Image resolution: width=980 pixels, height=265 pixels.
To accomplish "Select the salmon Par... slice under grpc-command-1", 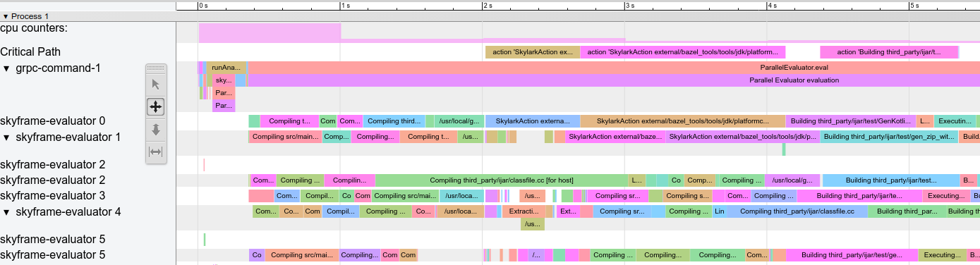I will click(223, 93).
